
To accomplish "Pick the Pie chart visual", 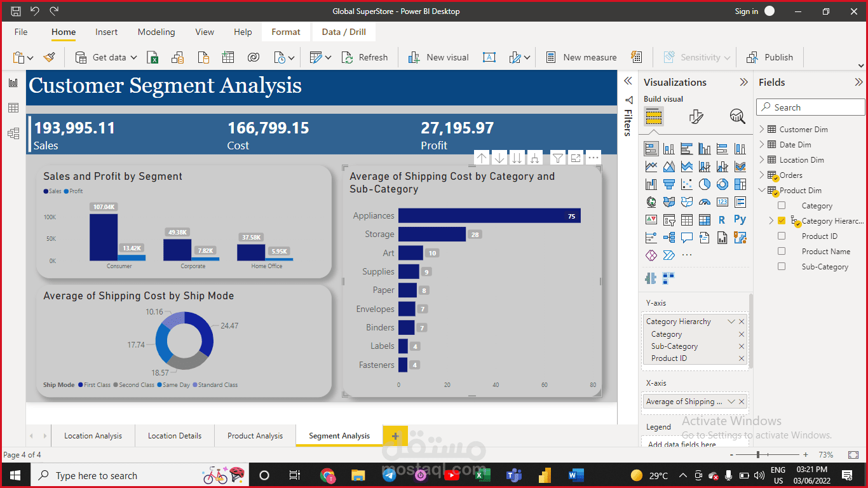I will tap(705, 184).
